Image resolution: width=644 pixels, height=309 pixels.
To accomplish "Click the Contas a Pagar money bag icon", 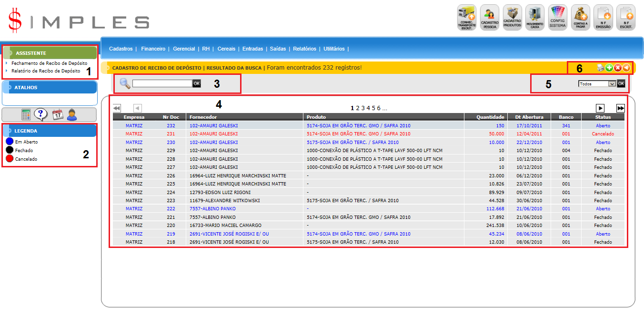I will coord(580,18).
